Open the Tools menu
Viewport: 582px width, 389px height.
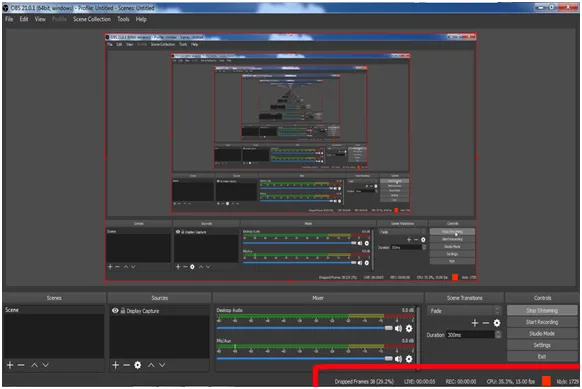point(123,19)
